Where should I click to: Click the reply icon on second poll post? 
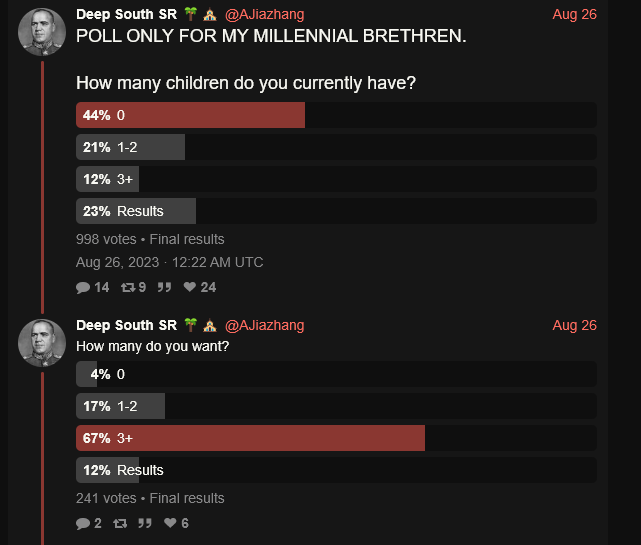(83, 523)
